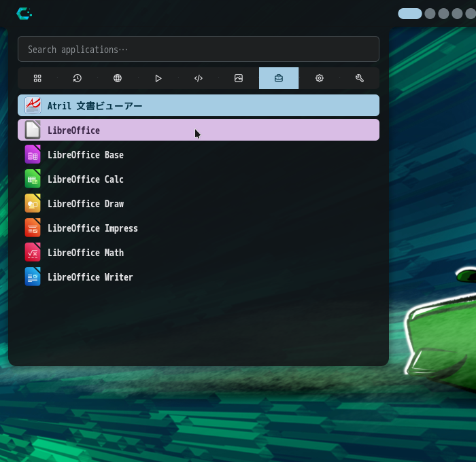Screen dimensions: 476x462
Task: Launch LibreOffice Impress
Action: 199,228
